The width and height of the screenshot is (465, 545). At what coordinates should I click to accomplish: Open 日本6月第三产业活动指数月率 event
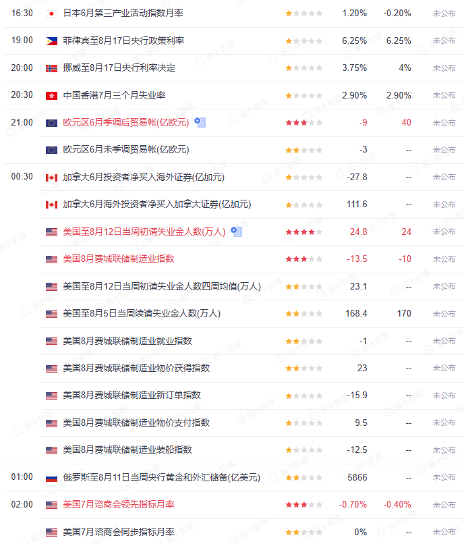pos(123,13)
